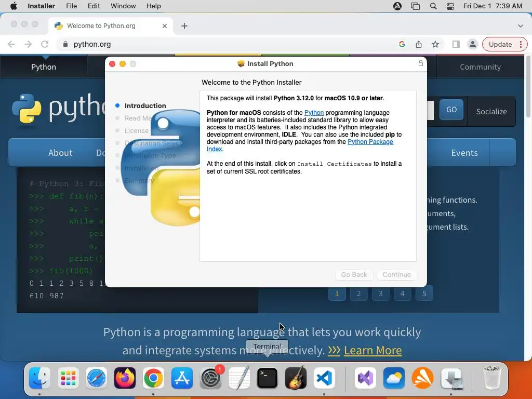Open the Edit menu

tap(94, 6)
